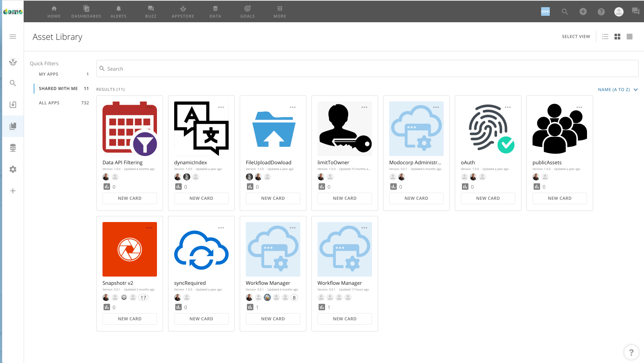Click the add plus icon in header
The image size is (644, 363).
point(583,11)
